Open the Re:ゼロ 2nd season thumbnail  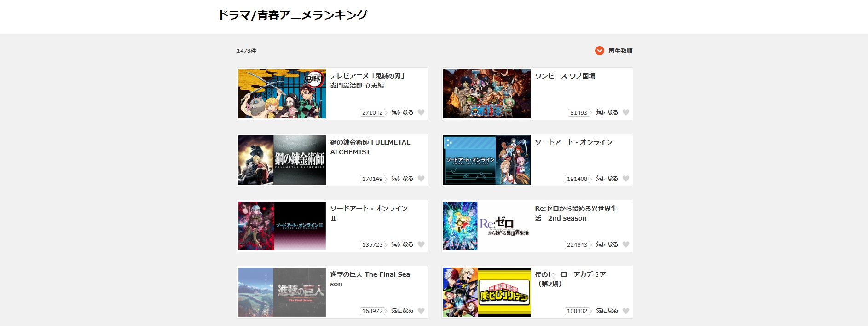pos(487,226)
